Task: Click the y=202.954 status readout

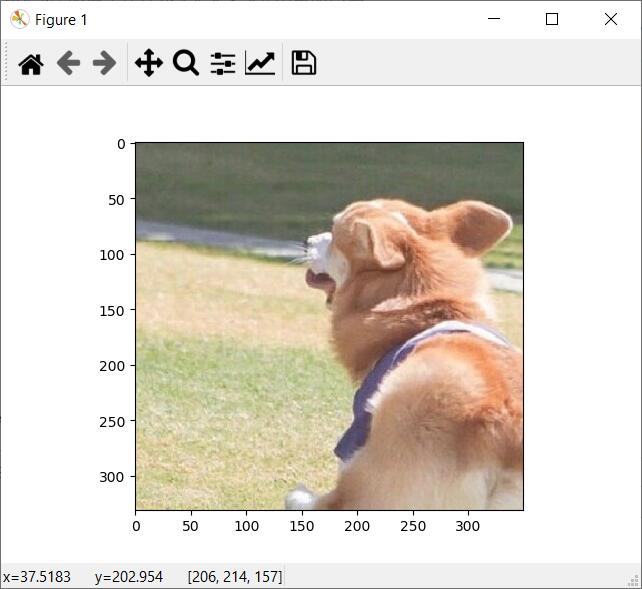Action: pyautogui.click(x=129, y=577)
